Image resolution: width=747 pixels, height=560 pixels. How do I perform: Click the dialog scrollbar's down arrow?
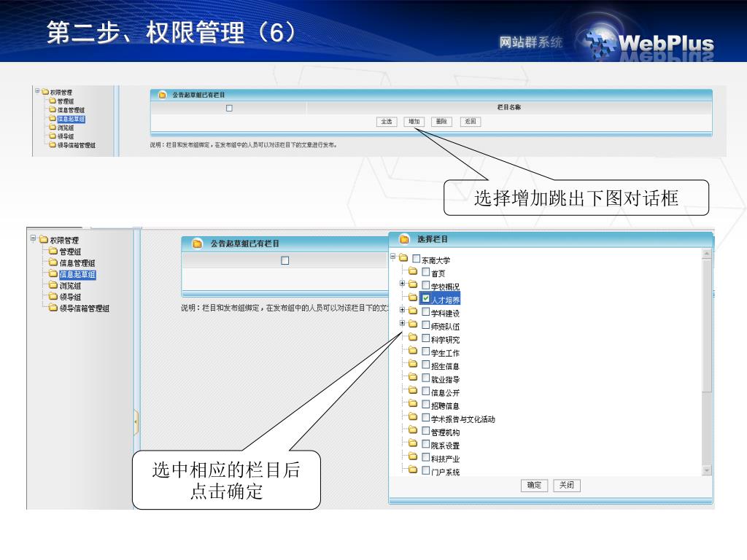coord(706,471)
